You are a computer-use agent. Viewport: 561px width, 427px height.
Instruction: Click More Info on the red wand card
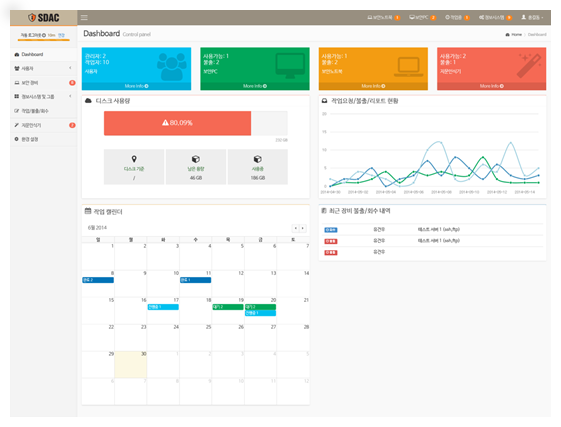(x=492, y=86)
